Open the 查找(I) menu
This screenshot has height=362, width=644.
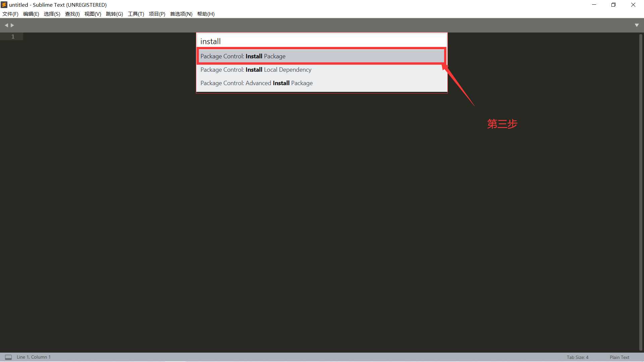point(72,14)
